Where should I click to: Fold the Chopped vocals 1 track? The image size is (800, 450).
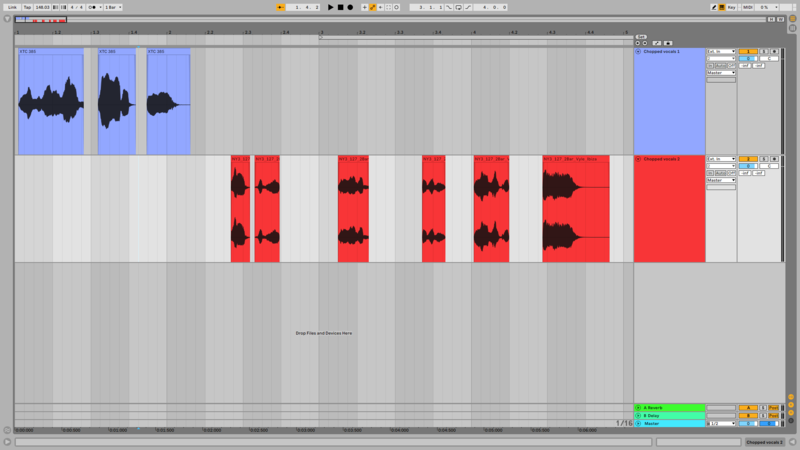tap(638, 52)
